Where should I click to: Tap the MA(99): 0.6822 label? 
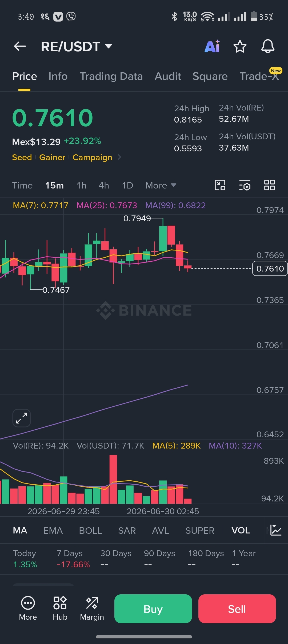tap(175, 205)
